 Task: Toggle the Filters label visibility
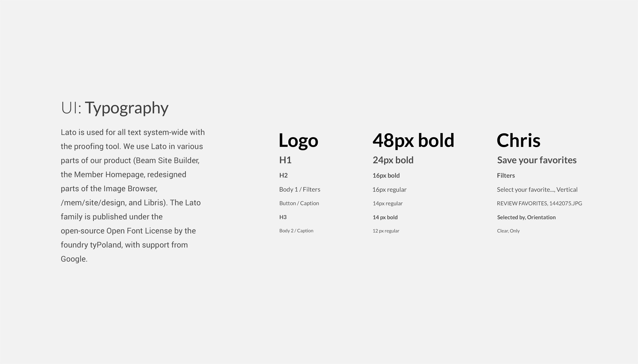506,175
